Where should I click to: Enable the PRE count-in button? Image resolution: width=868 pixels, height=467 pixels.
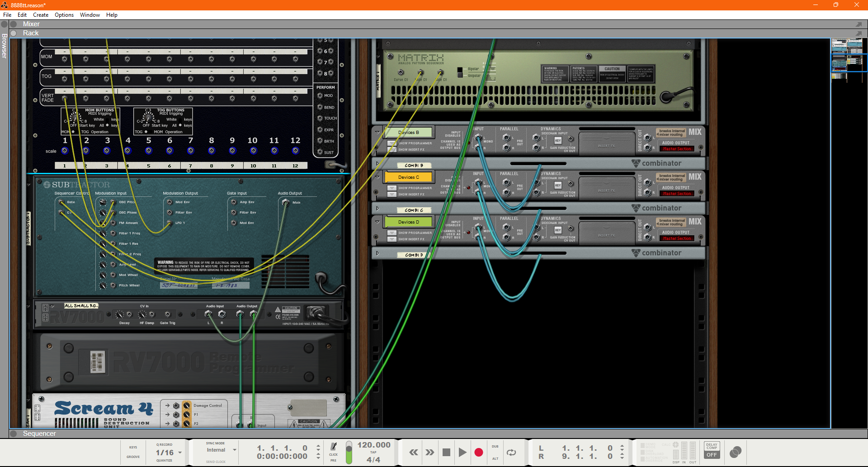coord(333,460)
